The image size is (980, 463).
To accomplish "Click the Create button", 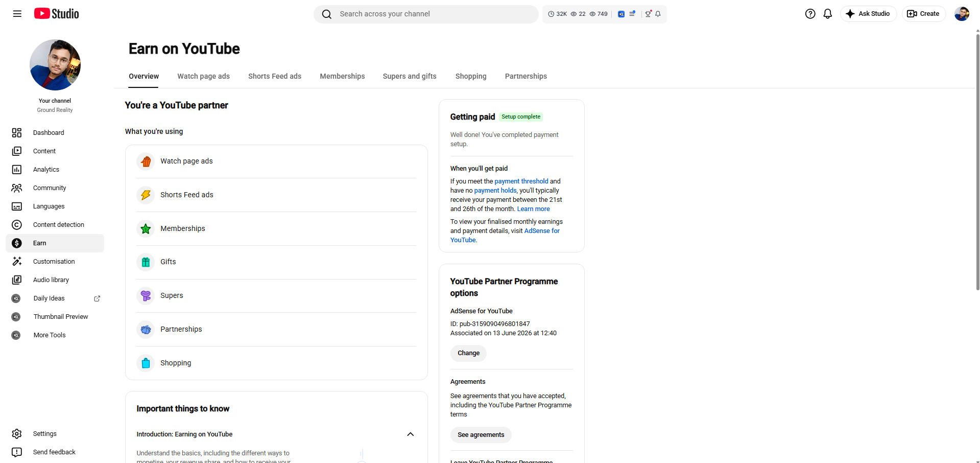I will 923,14.
